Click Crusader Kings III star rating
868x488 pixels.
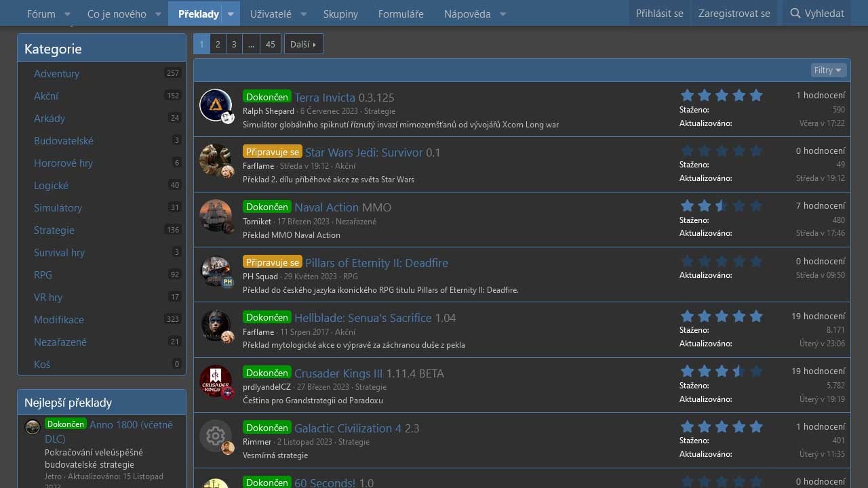click(x=722, y=371)
